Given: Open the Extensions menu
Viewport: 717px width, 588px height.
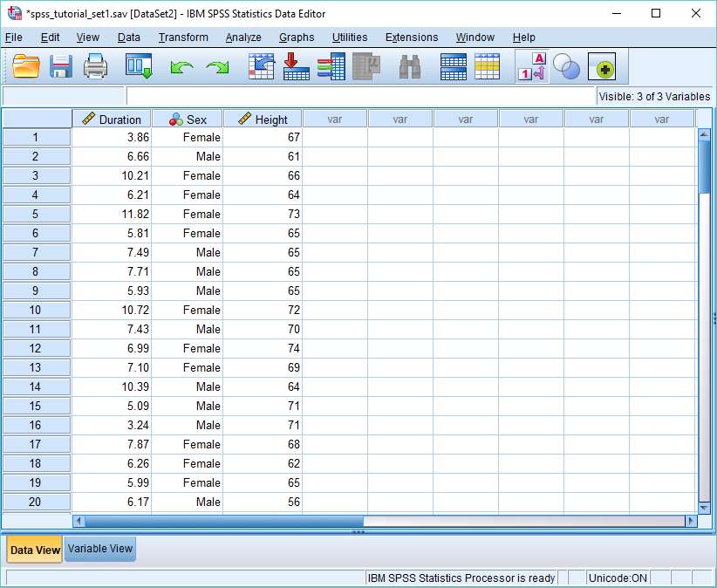Looking at the screenshot, I should click(412, 38).
